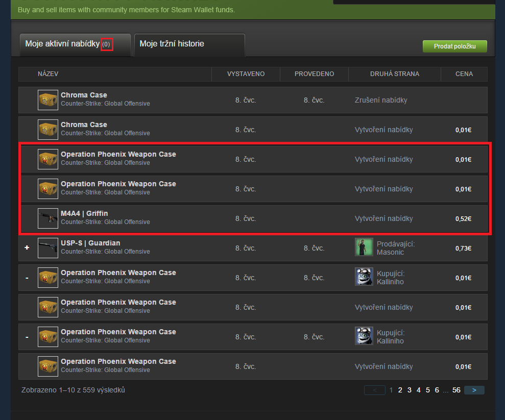
Task: Click the CENA column header
Action: click(x=464, y=73)
